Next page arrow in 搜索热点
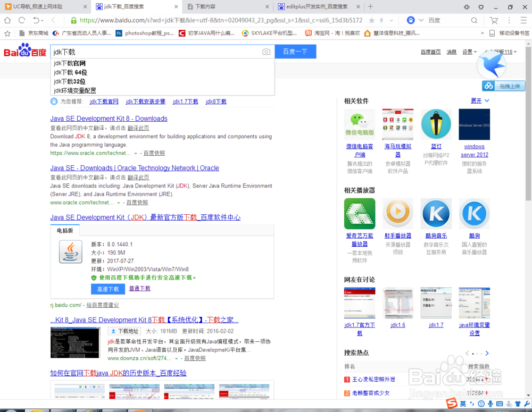Viewport: 532px width, 412px height. coord(487,354)
